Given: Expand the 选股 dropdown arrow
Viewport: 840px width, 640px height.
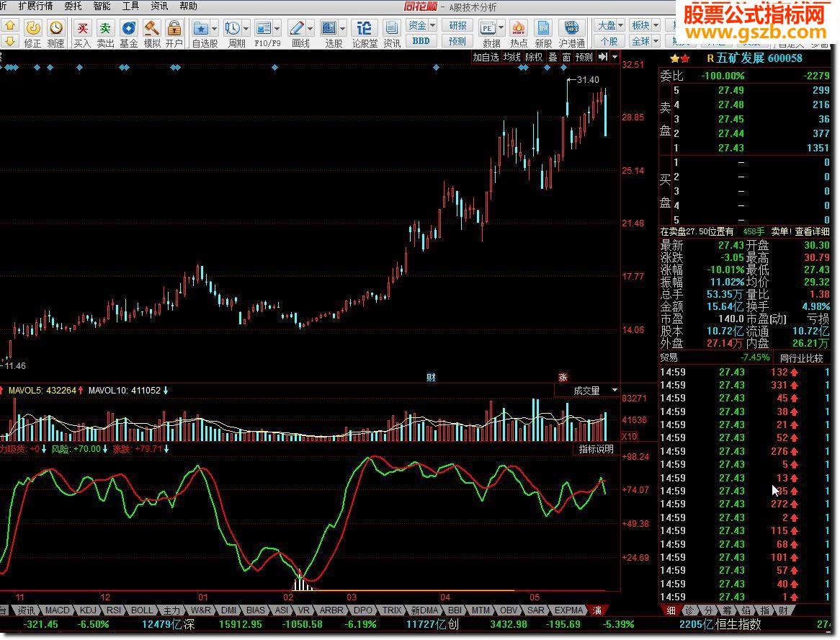Looking at the screenshot, I should (343, 28).
